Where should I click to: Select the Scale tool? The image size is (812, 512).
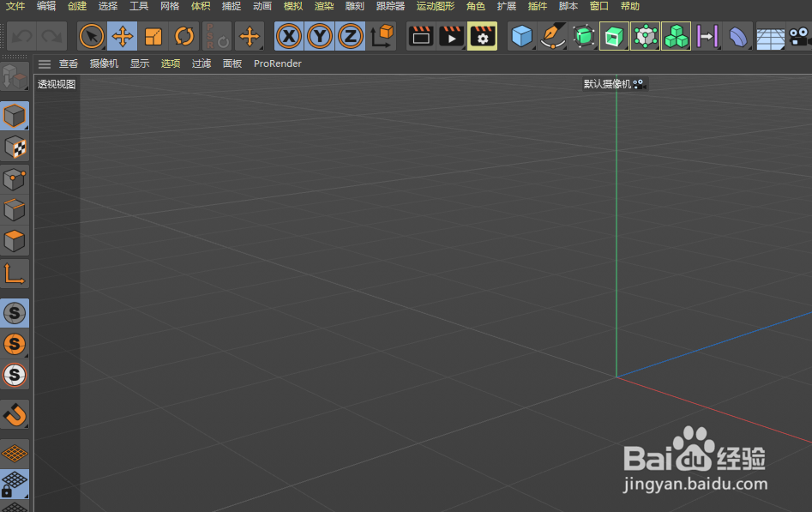point(153,36)
